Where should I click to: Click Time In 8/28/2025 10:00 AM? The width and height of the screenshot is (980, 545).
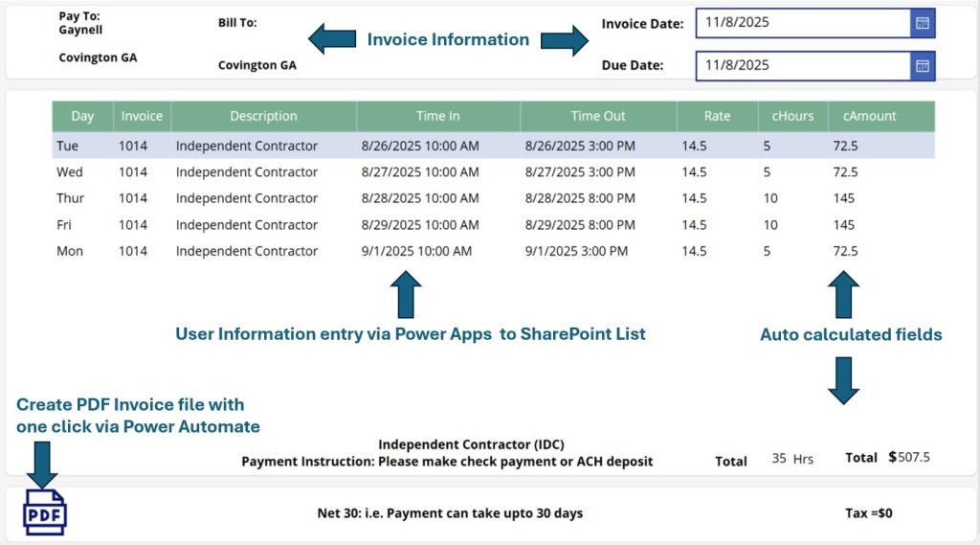pyautogui.click(x=420, y=198)
